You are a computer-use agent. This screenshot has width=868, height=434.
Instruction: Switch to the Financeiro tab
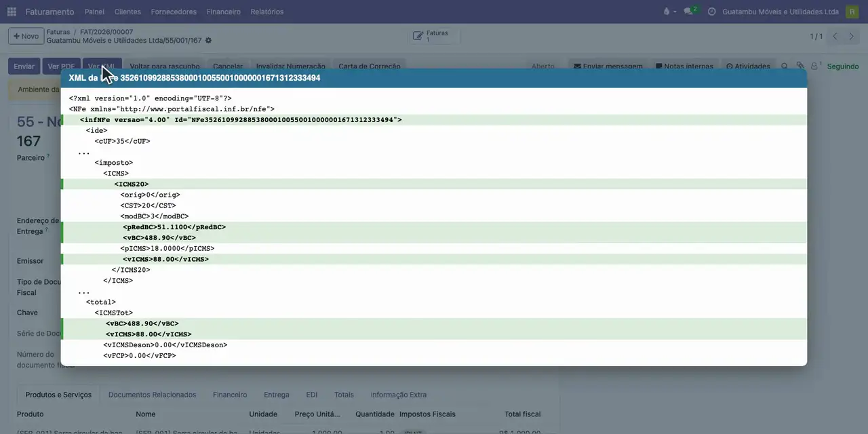pos(230,395)
